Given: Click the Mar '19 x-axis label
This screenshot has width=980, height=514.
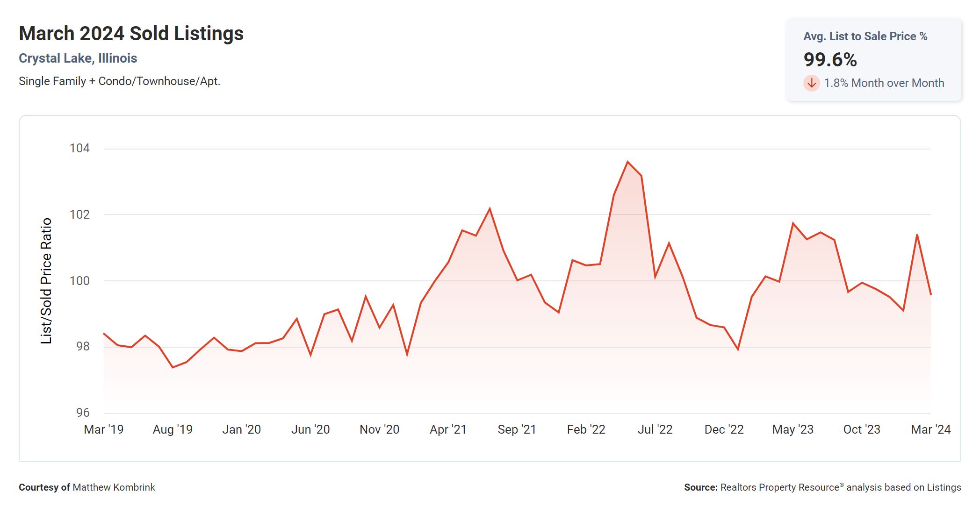Looking at the screenshot, I should (x=103, y=429).
